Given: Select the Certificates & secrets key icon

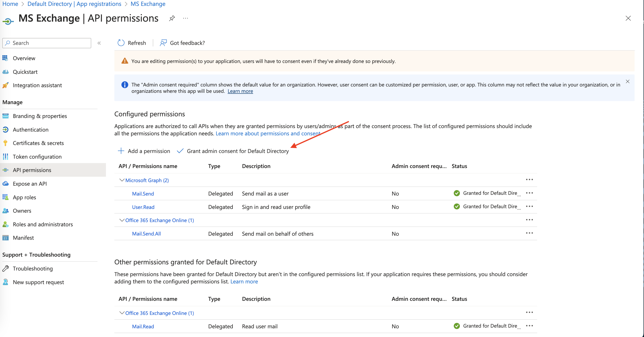Looking at the screenshot, I should tap(5, 143).
